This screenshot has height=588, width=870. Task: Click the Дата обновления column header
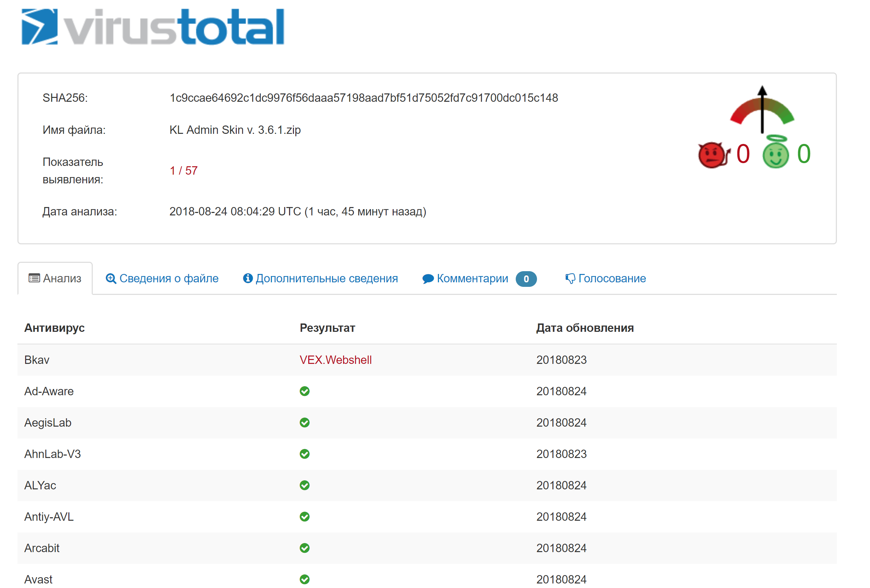pyautogui.click(x=585, y=328)
